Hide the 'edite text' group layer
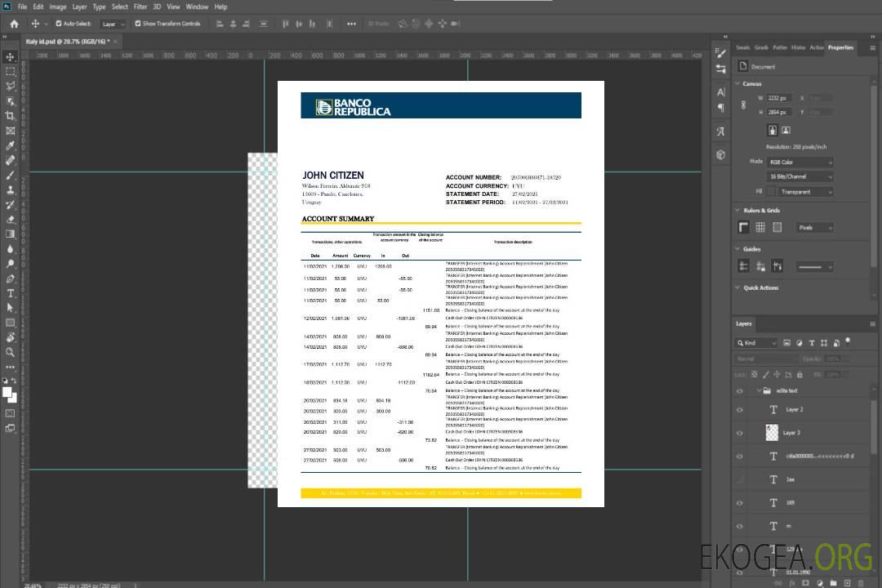 click(740, 391)
